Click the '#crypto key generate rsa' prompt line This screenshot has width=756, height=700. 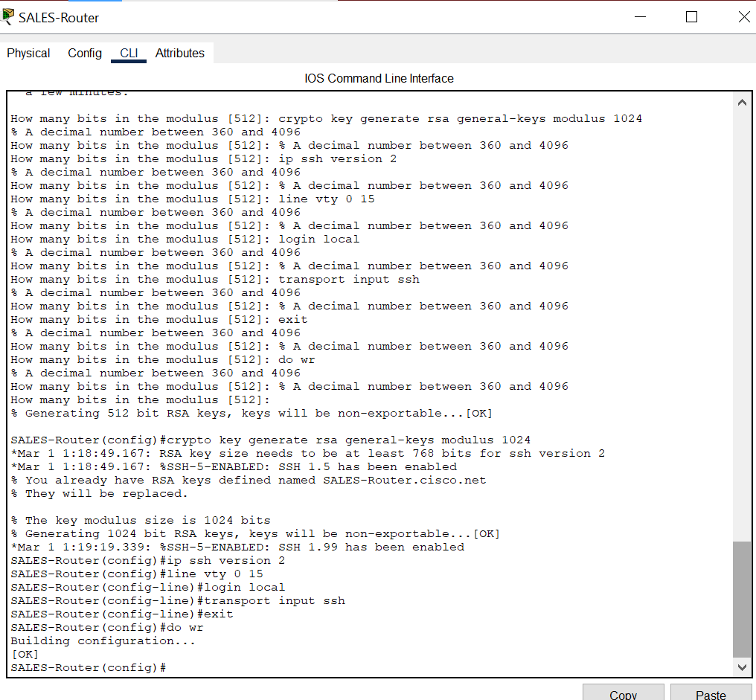[271, 440]
